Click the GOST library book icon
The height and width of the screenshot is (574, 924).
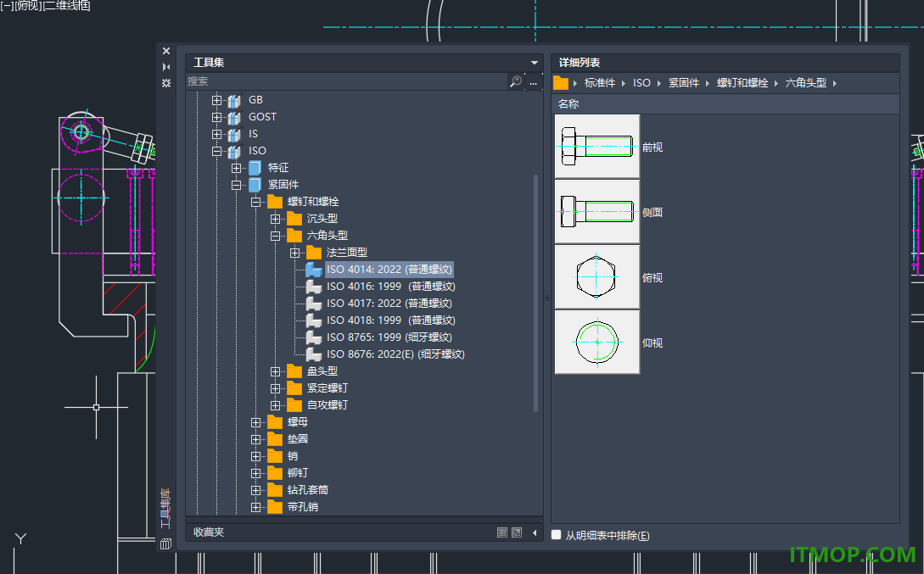(x=234, y=118)
